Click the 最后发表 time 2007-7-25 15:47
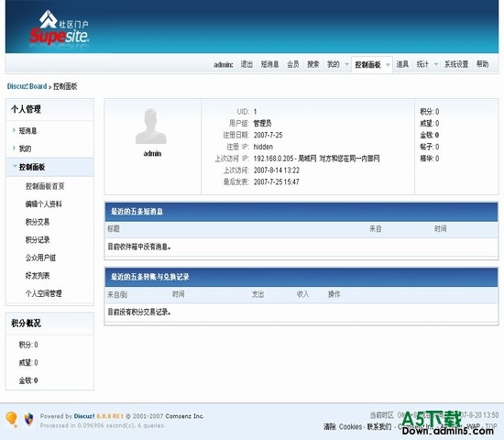 point(277,182)
